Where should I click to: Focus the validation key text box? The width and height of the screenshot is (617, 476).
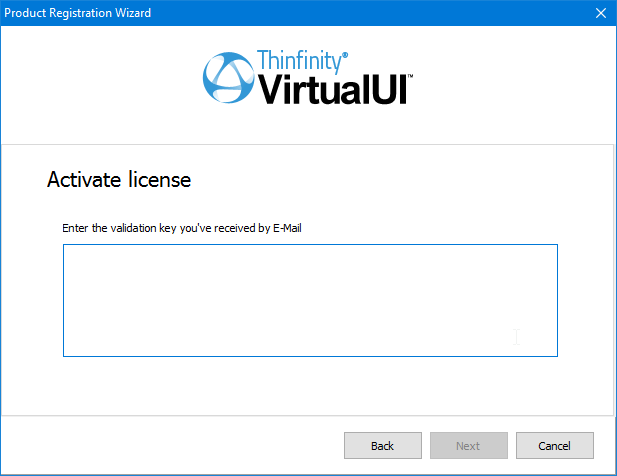coord(310,300)
